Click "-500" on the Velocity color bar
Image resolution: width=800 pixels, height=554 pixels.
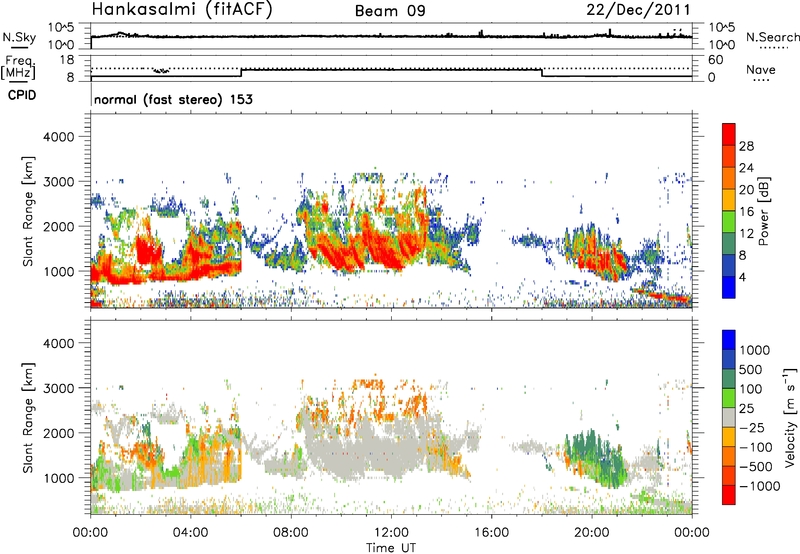point(756,467)
